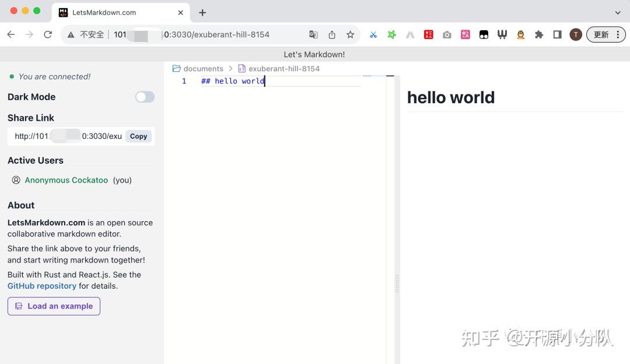Click the not-secure warning icon
Image resolution: width=630 pixels, height=364 pixels.
[x=71, y=35]
